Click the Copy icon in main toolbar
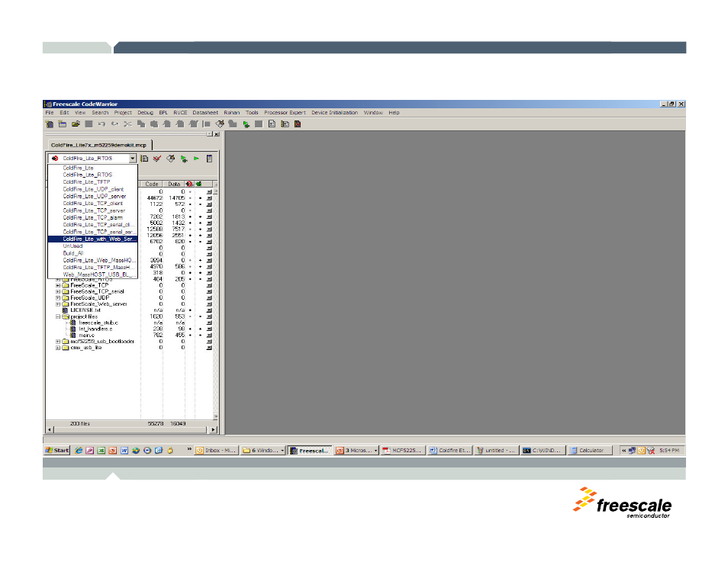This screenshot has width=728, height=562. coord(140,124)
